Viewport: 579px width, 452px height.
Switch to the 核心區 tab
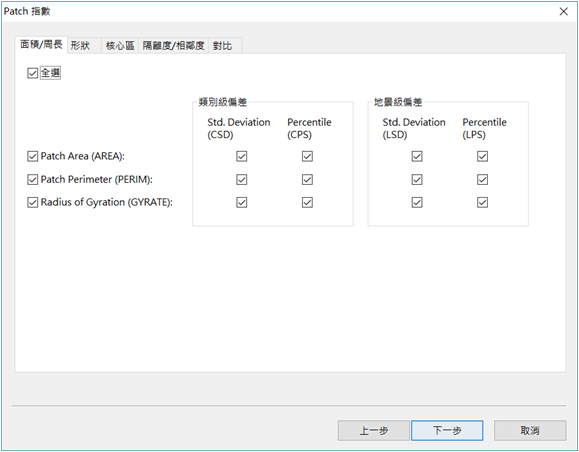[x=120, y=46]
